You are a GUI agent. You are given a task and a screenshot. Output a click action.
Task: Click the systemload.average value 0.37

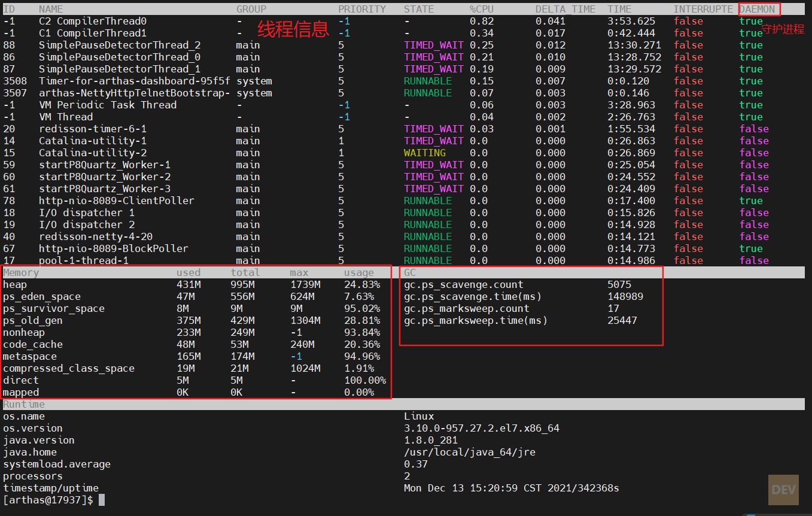416,464
